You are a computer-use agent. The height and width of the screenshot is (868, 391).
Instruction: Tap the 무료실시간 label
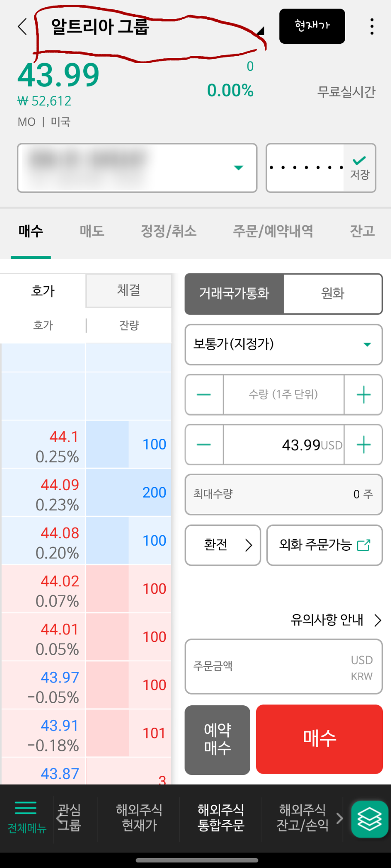pyautogui.click(x=346, y=92)
